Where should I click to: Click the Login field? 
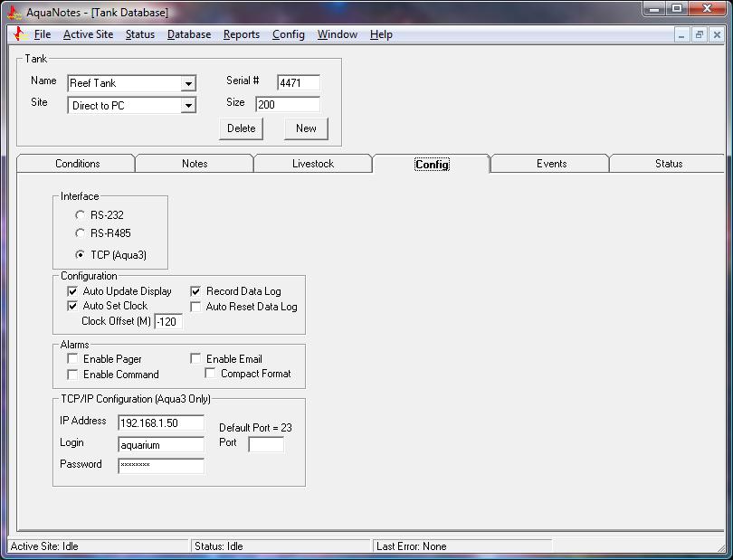[161, 444]
